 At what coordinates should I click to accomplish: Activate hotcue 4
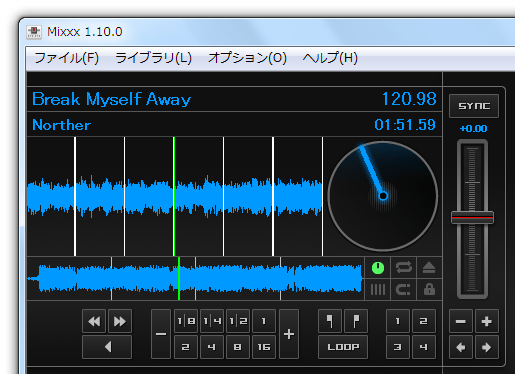coord(424,347)
